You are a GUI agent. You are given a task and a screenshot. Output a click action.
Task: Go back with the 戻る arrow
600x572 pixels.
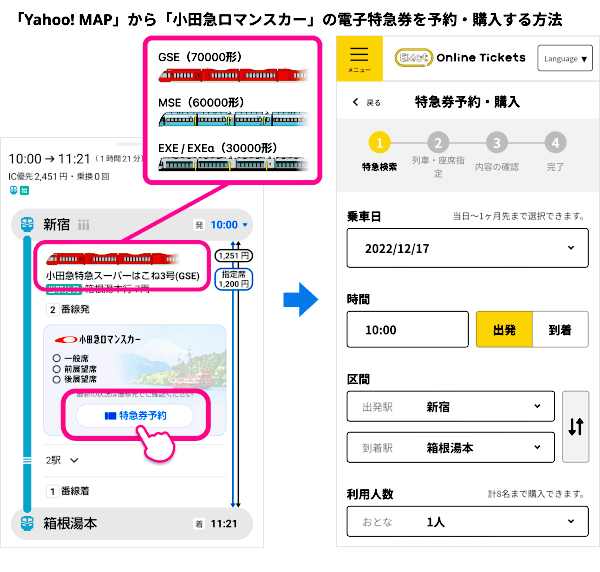point(366,102)
